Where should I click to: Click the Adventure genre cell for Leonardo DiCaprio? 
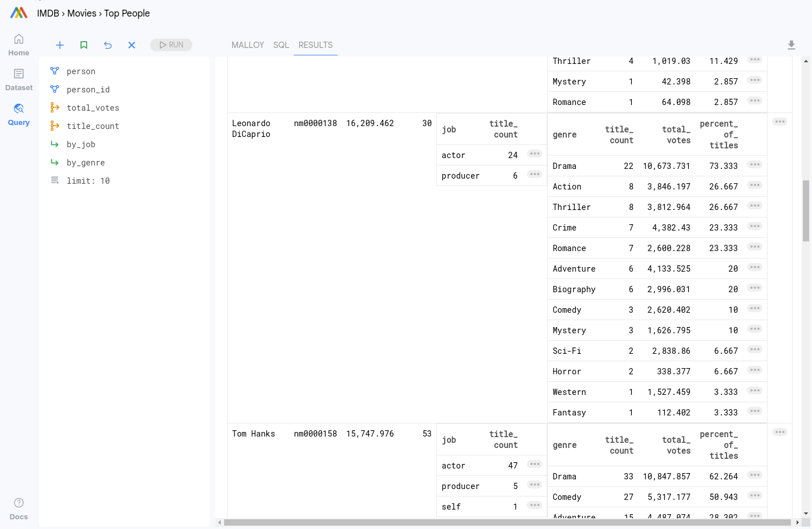point(574,269)
